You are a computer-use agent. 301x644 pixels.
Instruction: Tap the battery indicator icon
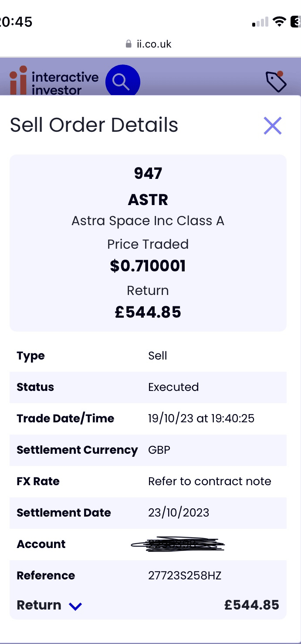(x=296, y=21)
